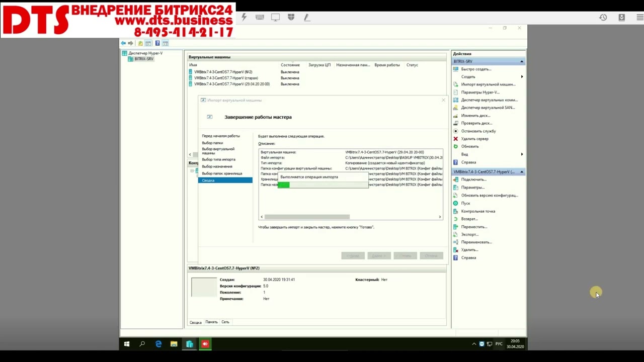Go to wizard step Выбор папок хранилища
This screenshot has height=362, width=644.
pos(222,173)
